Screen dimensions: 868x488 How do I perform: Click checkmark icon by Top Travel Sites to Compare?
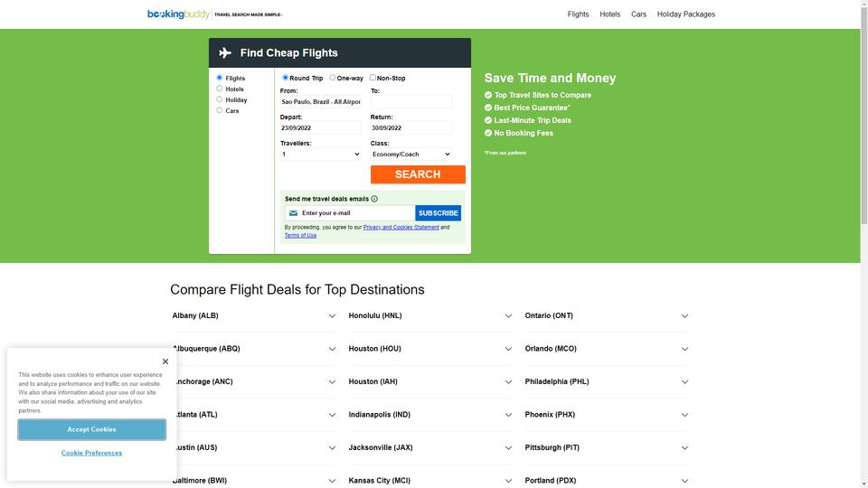pyautogui.click(x=488, y=95)
